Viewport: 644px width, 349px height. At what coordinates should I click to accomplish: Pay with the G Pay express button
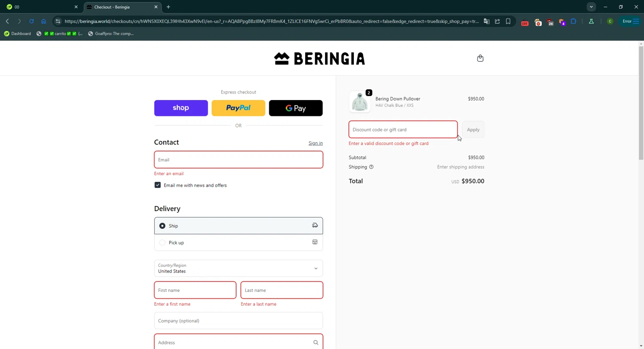click(x=296, y=108)
